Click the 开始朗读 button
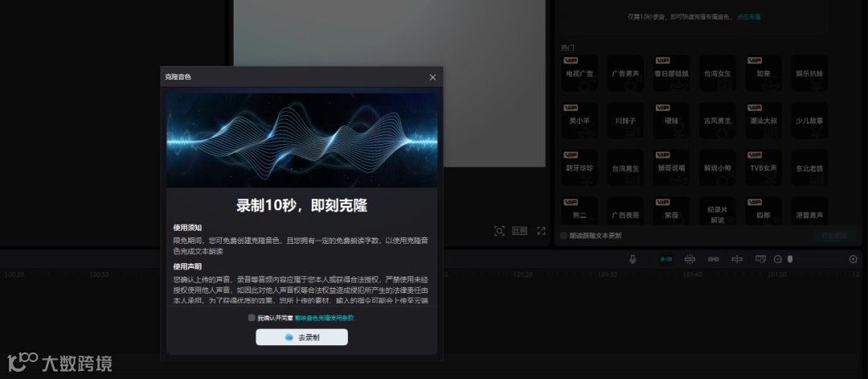This screenshot has width=868, height=379. (x=834, y=236)
